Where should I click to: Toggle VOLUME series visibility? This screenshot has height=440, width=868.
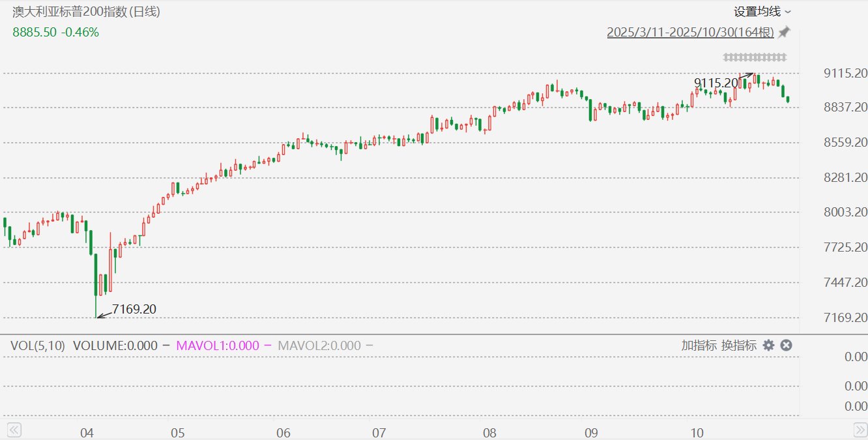click(x=166, y=345)
